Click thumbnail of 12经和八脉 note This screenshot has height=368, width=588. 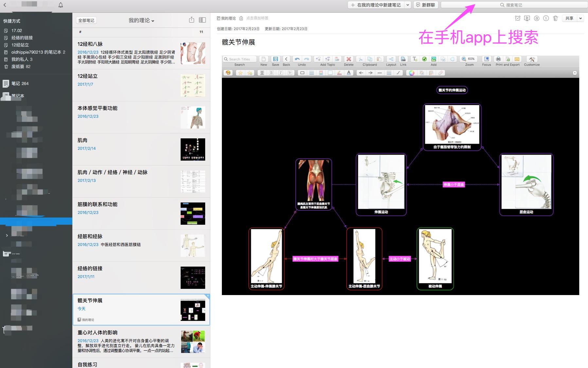[x=193, y=53]
